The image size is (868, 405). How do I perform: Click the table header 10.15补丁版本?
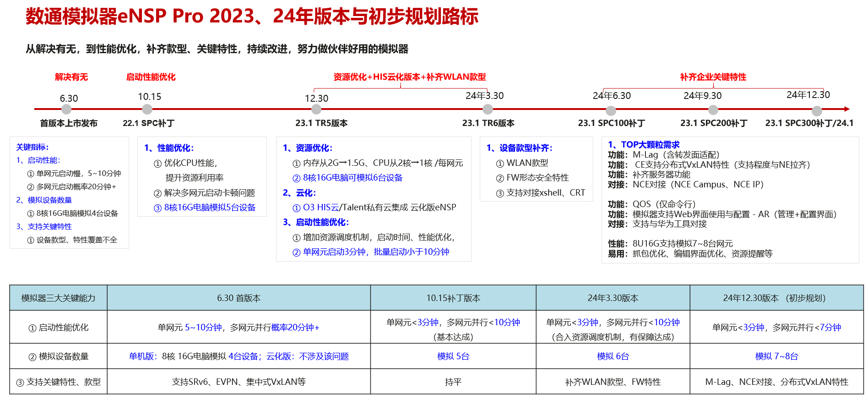coord(453,298)
